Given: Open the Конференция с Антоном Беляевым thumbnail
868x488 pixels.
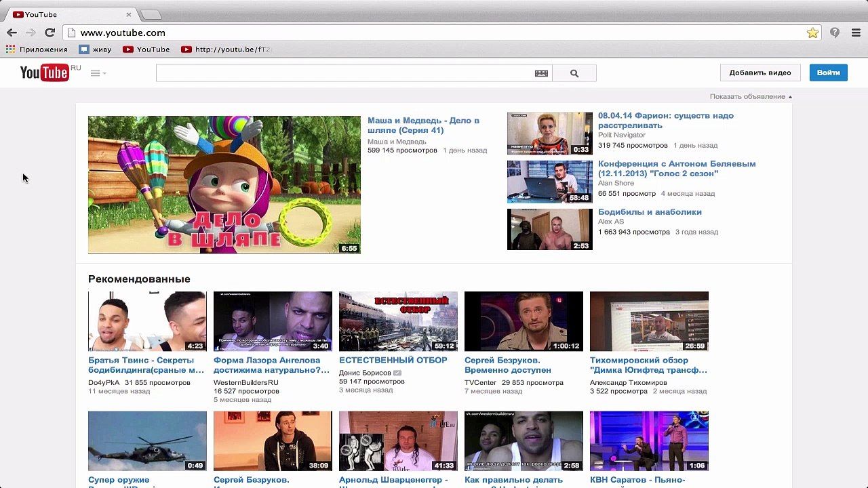Looking at the screenshot, I should click(550, 182).
